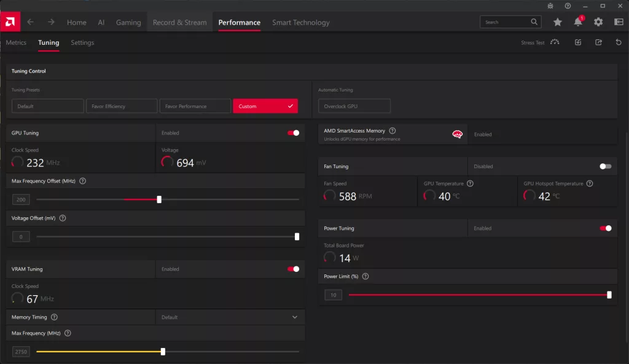Turn off VRAM Tuning

tap(293, 269)
